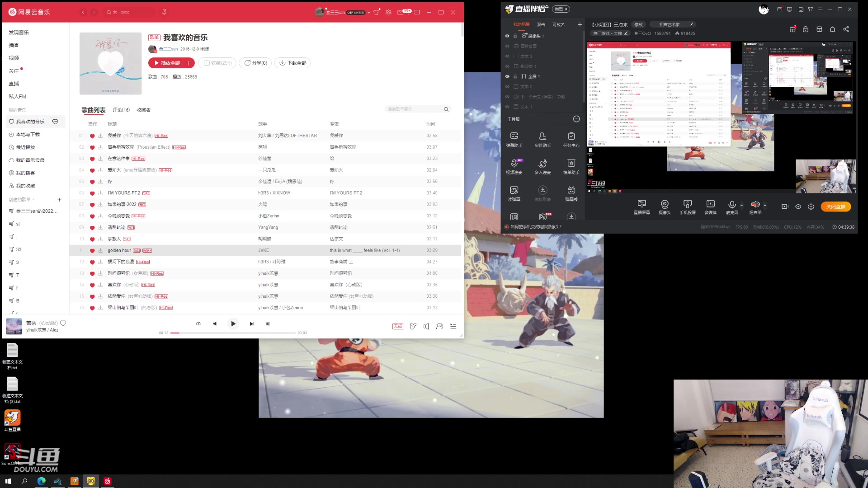The image size is (868, 488).
Task: Expand microphone options arrow beside 麦克风
Action: point(741,205)
